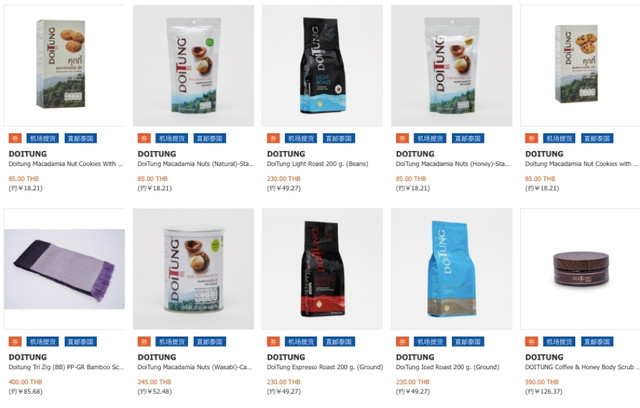Click the 机场提货 badge under Espresso Roast
640x408 pixels.
click(301, 341)
